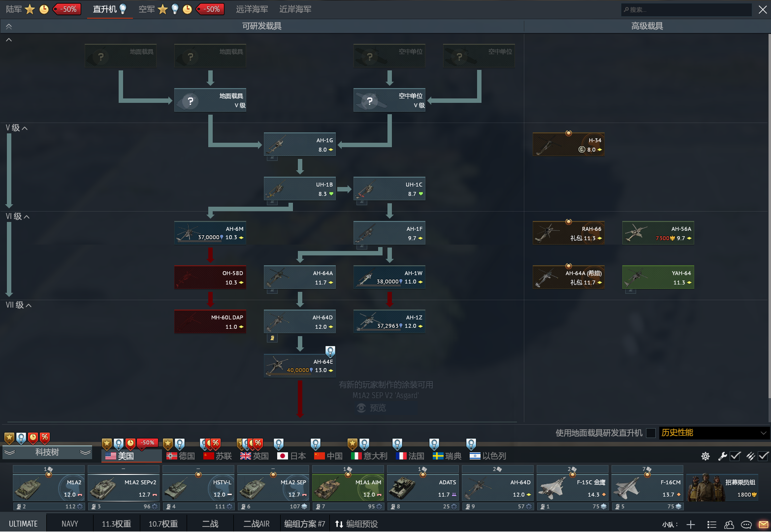The image size is (771, 532).
Task: Select the AH-64A (希腊) premium helicopter
Action: (569, 278)
